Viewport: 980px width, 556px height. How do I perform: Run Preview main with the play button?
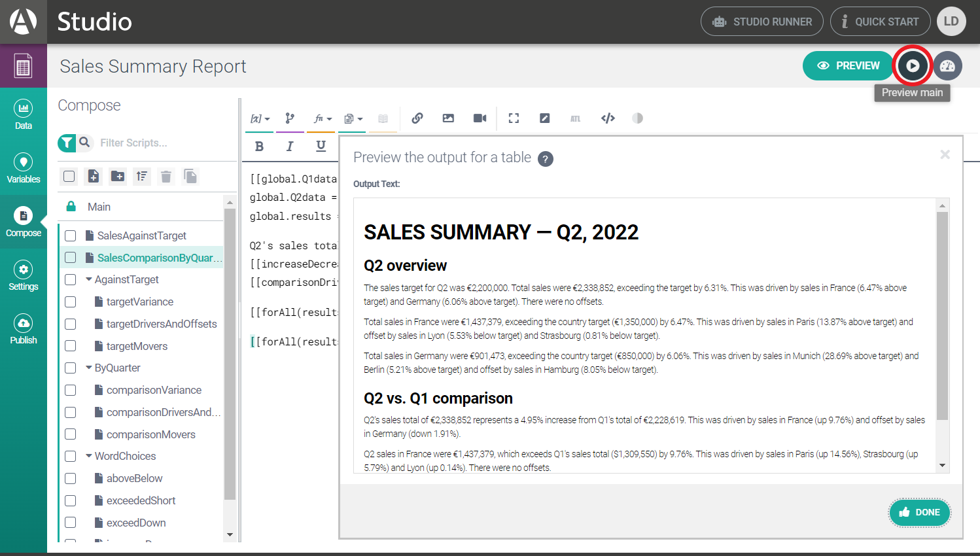[913, 65]
